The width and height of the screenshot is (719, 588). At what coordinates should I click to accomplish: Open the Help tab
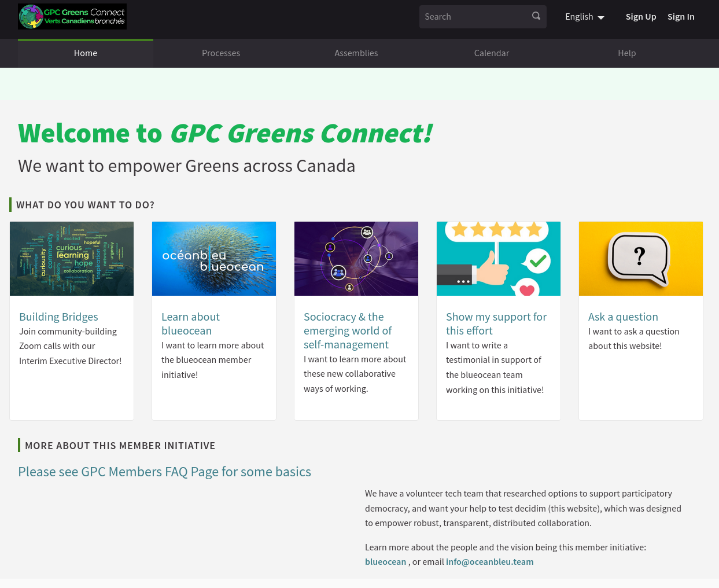(627, 53)
